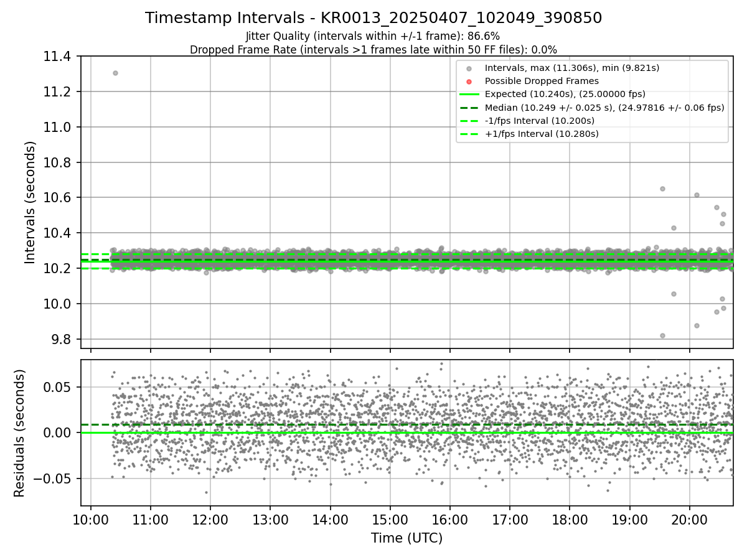Click the 'Intervals (seconds)' y-axis label

coord(30,202)
